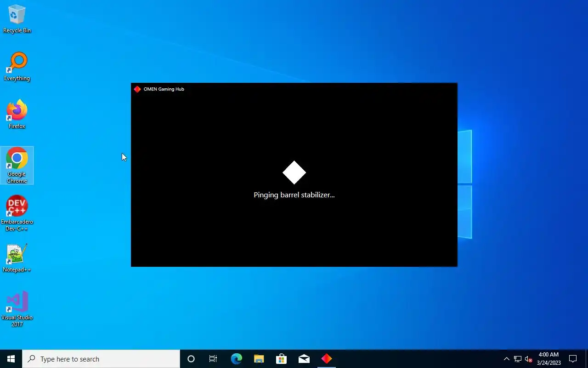
Task: Open the Action Center notifications icon
Action: tap(573, 359)
